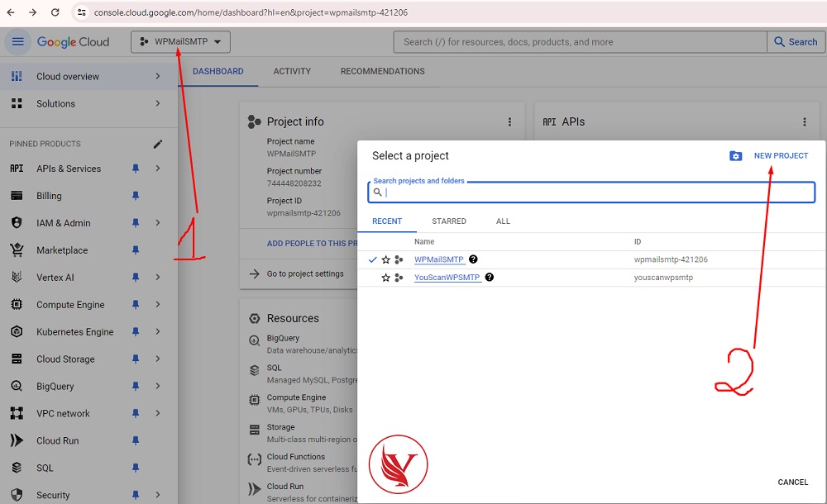Viewport: 827px width, 504px height.
Task: Expand the IAM & Admin submenu
Action: pos(158,223)
